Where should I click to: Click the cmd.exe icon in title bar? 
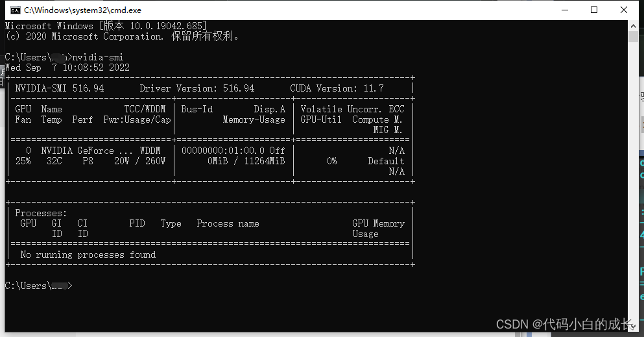click(x=15, y=10)
